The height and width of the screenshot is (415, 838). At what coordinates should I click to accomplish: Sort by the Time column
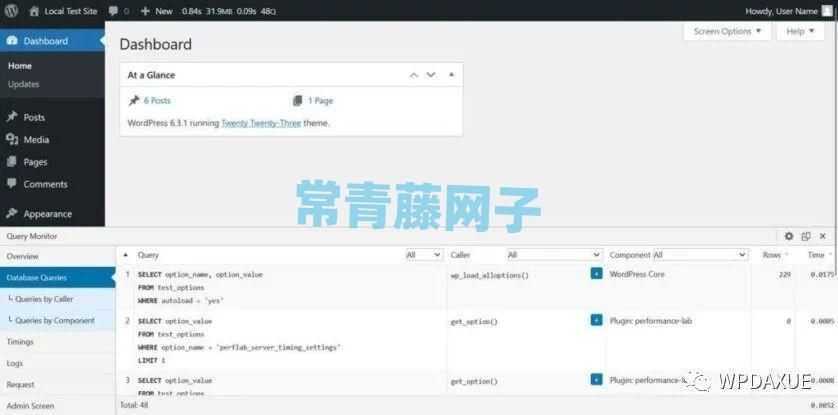(820, 255)
